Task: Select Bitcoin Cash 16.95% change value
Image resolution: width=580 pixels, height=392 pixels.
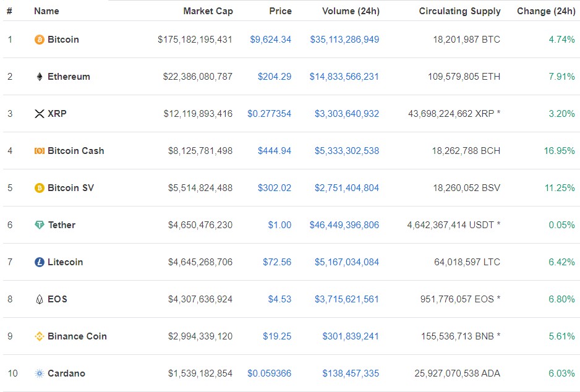Action: point(559,151)
